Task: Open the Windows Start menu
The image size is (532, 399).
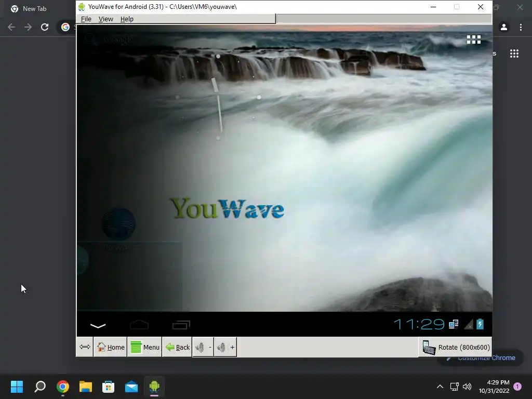Action: pyautogui.click(x=17, y=387)
